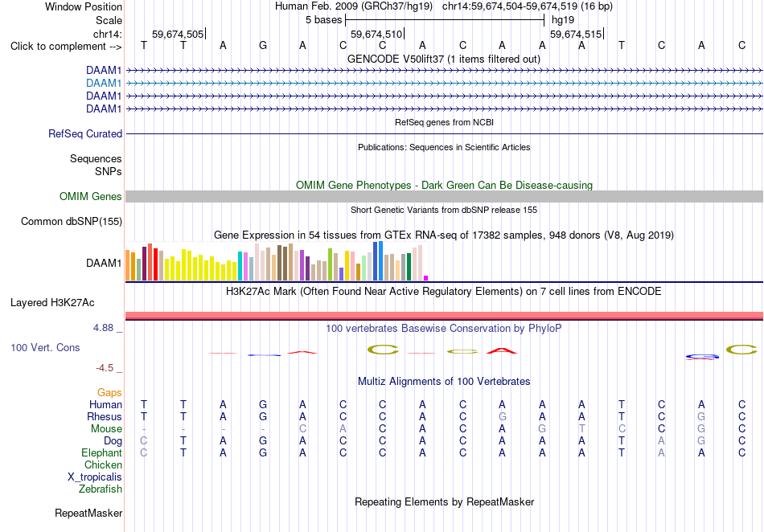Image resolution: width=764 pixels, height=532 pixels.
Task: Click the pink Layered H3K27Ac signal bar
Action: point(444,315)
